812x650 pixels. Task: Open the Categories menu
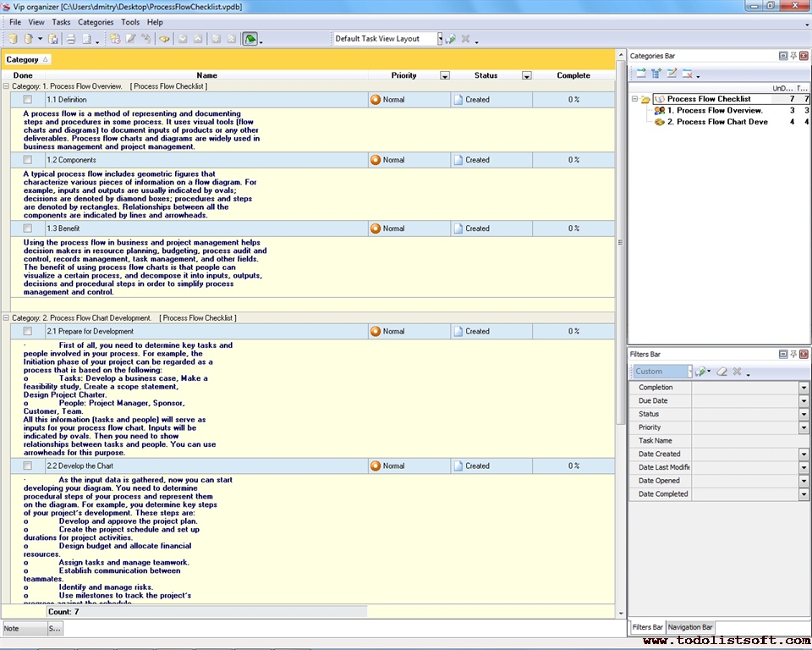pyautogui.click(x=95, y=22)
